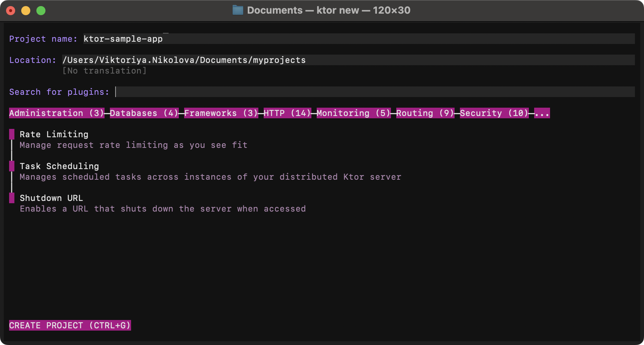Select the Shutdown URL plugin title
The height and width of the screenshot is (345, 644).
(51, 198)
